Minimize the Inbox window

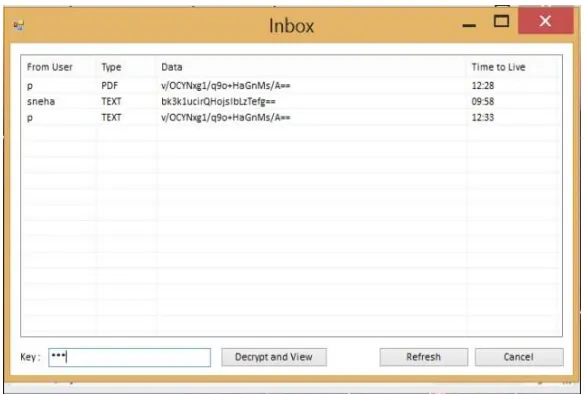click(x=469, y=25)
